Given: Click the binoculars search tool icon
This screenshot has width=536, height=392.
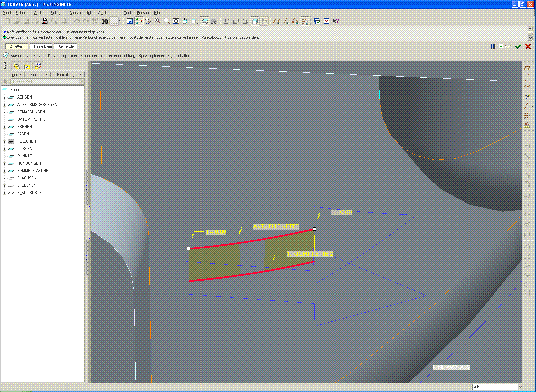Looking at the screenshot, I should tap(105, 21).
